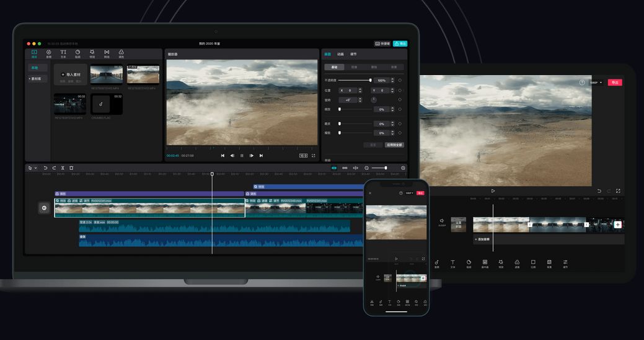Adjust the timeline zoom slider
This screenshot has height=340, width=644.
coord(377,168)
